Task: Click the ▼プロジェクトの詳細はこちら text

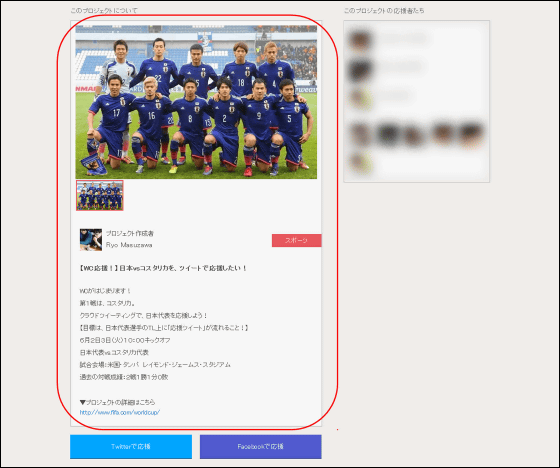Action: pos(118,402)
